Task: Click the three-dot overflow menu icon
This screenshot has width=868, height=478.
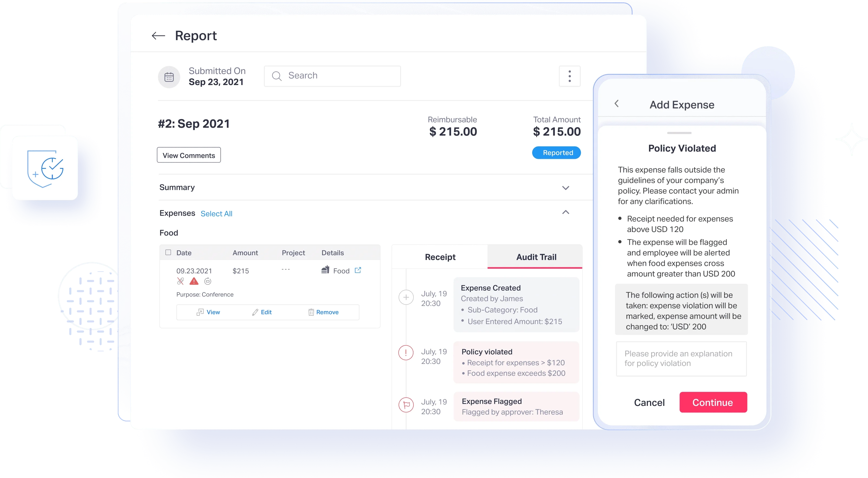Action: coord(569,75)
